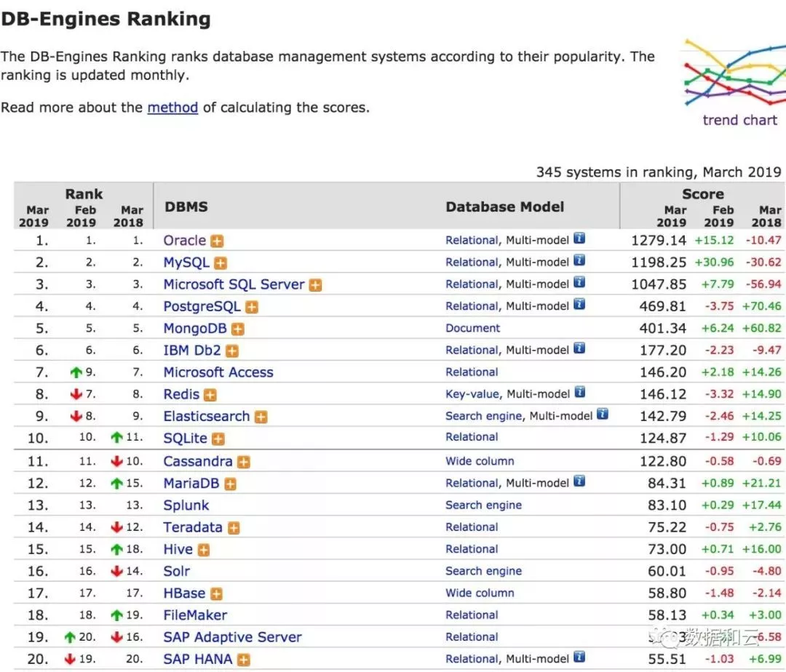Open the Hive link
This screenshot has width=786, height=672.
coord(178,550)
